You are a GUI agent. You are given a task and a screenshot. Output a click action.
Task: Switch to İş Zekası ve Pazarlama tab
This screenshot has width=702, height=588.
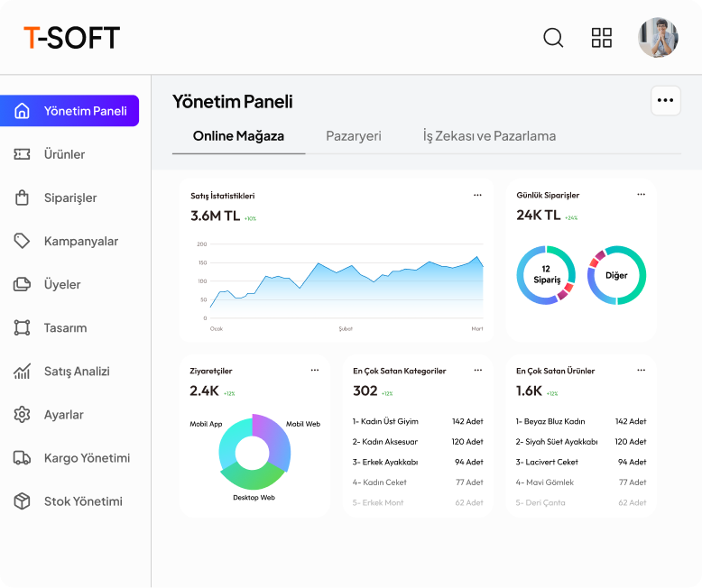(489, 135)
